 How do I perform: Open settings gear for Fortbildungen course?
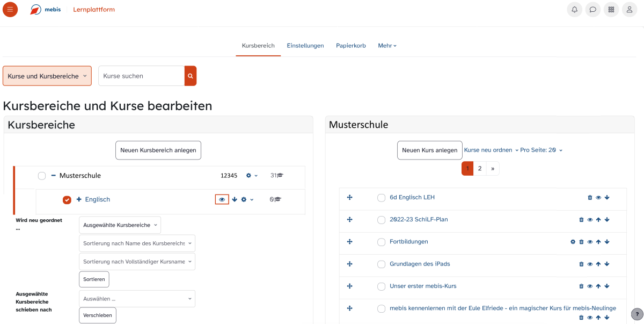(573, 242)
